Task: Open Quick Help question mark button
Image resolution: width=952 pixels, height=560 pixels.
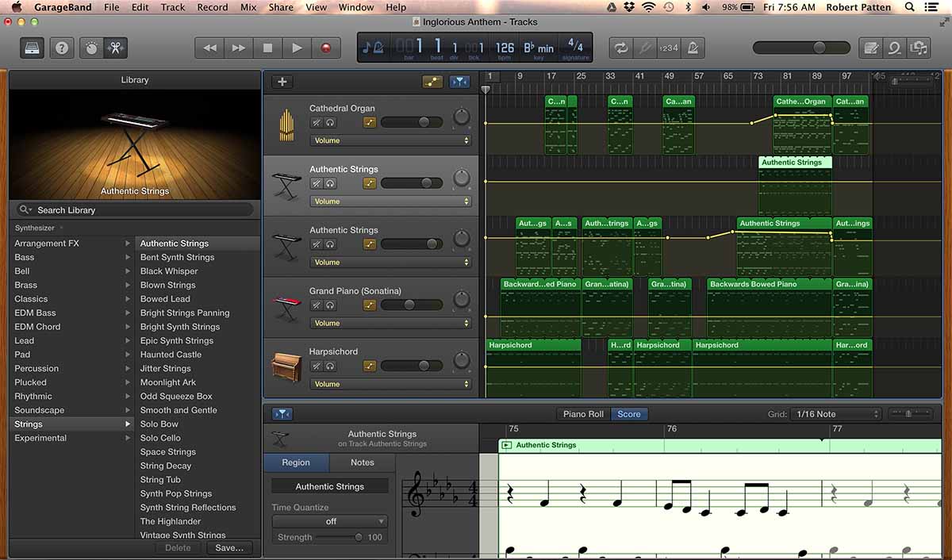Action: [x=62, y=48]
